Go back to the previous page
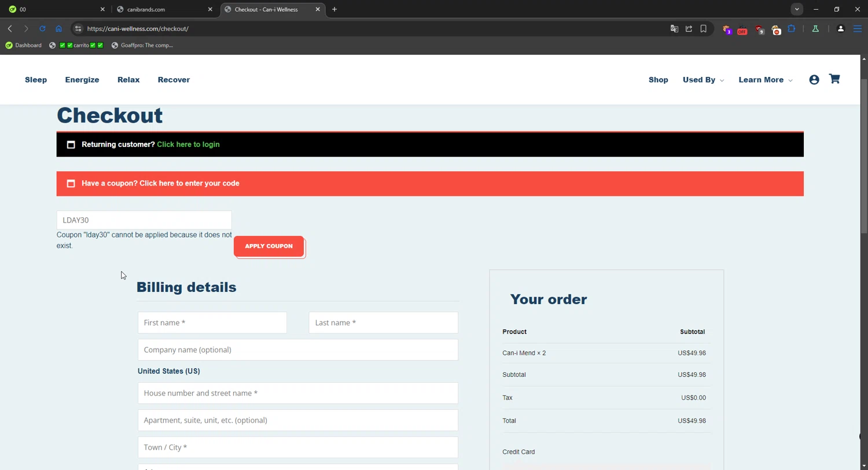868x470 pixels. click(x=10, y=28)
